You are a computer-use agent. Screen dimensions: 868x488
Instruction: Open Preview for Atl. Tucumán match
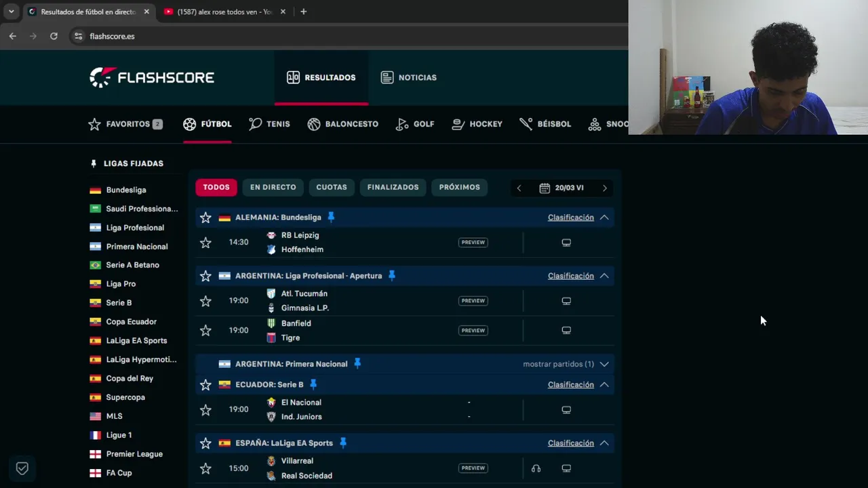(x=473, y=300)
